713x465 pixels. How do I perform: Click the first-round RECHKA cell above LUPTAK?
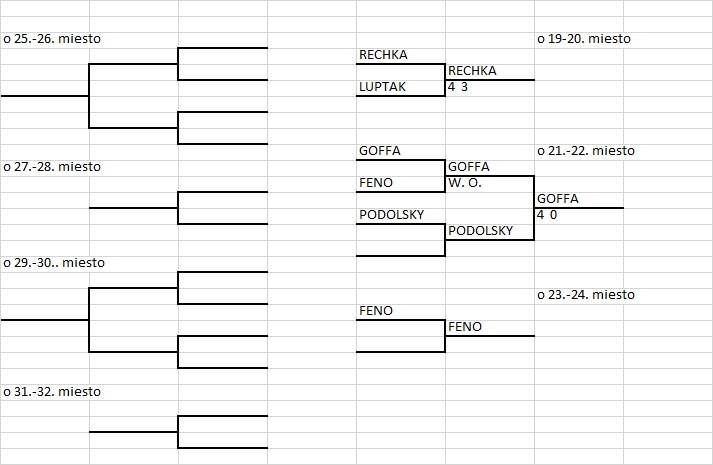point(401,55)
